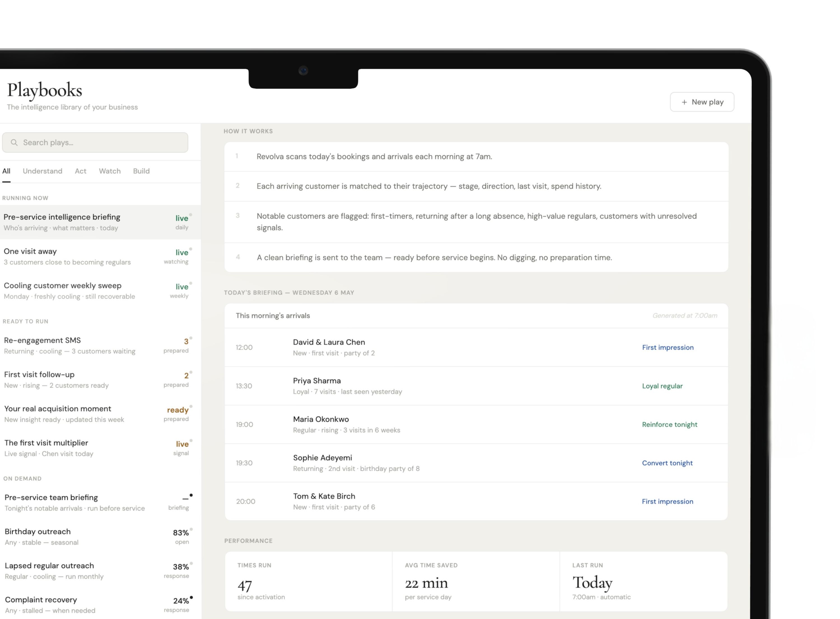Switch to the Understand tab
This screenshot has width=840, height=619.
43,171
